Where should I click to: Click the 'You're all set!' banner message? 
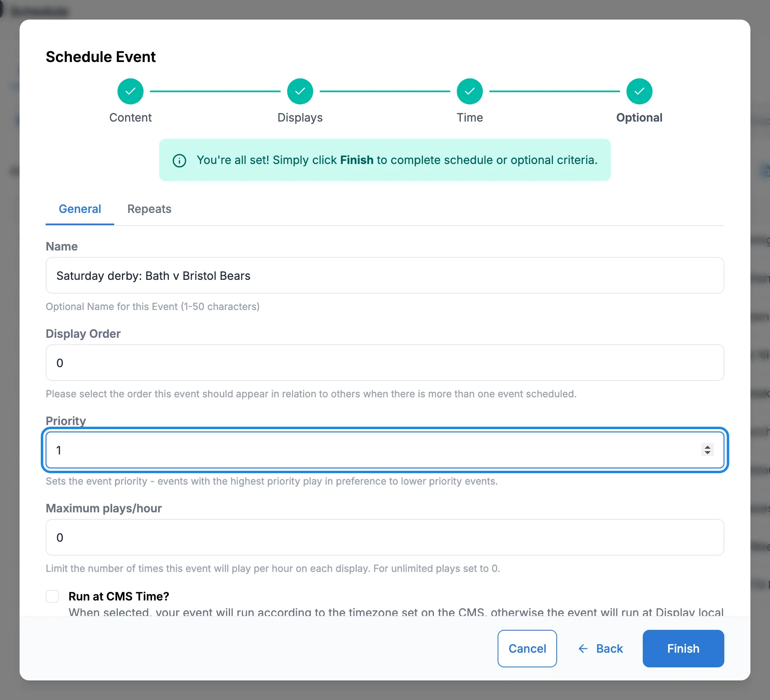(397, 160)
